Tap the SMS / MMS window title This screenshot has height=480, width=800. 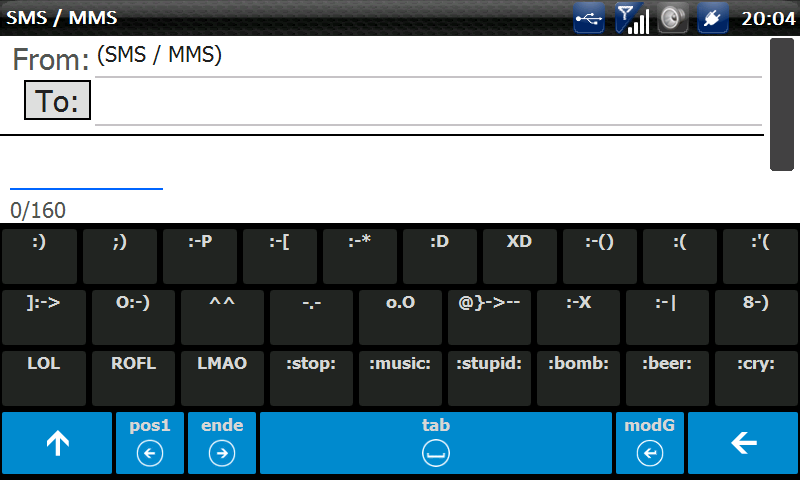pyautogui.click(x=62, y=18)
